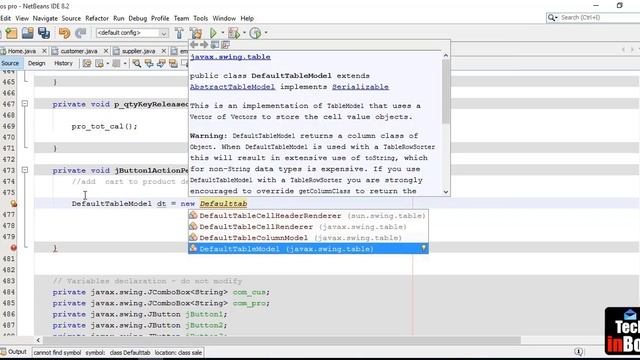This screenshot has width=640, height=360.
Task: Switch to the History view
Action: click(x=63, y=63)
